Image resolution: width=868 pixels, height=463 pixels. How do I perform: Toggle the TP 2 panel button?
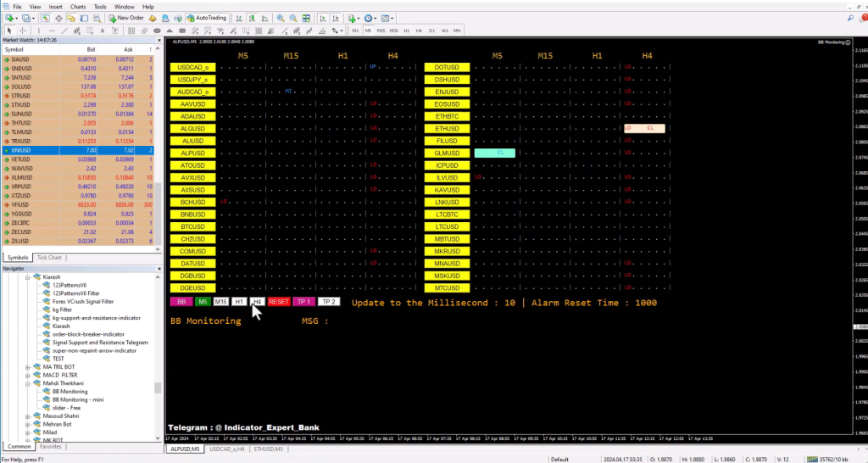[x=329, y=302]
